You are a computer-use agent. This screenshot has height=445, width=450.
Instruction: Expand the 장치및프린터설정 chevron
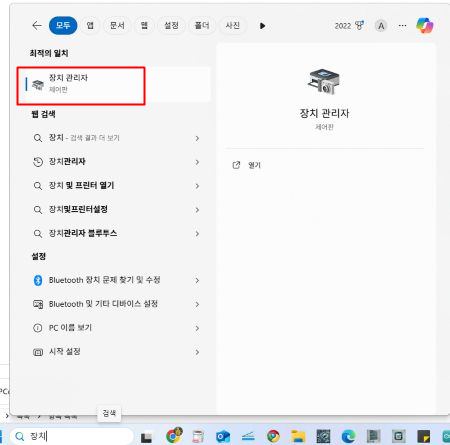pyautogui.click(x=197, y=210)
